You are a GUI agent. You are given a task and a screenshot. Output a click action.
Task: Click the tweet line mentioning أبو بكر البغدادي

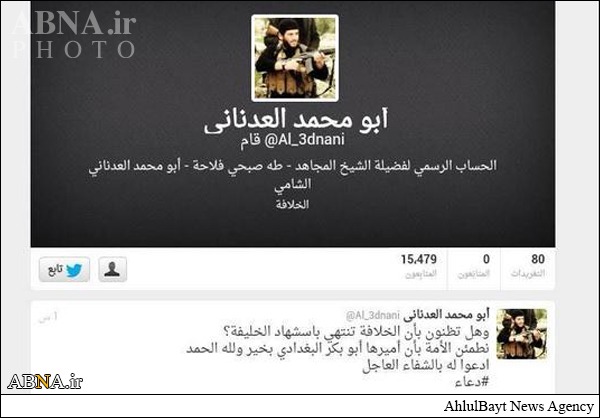click(338, 349)
